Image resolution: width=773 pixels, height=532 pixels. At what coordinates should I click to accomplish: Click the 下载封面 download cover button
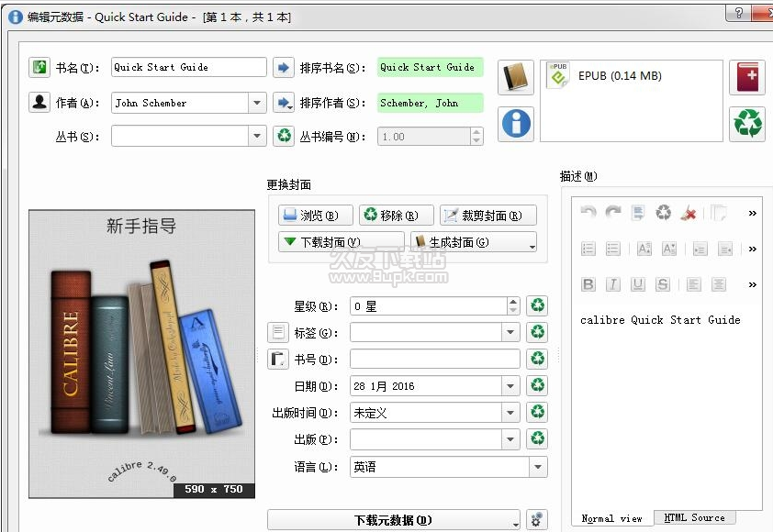point(342,242)
